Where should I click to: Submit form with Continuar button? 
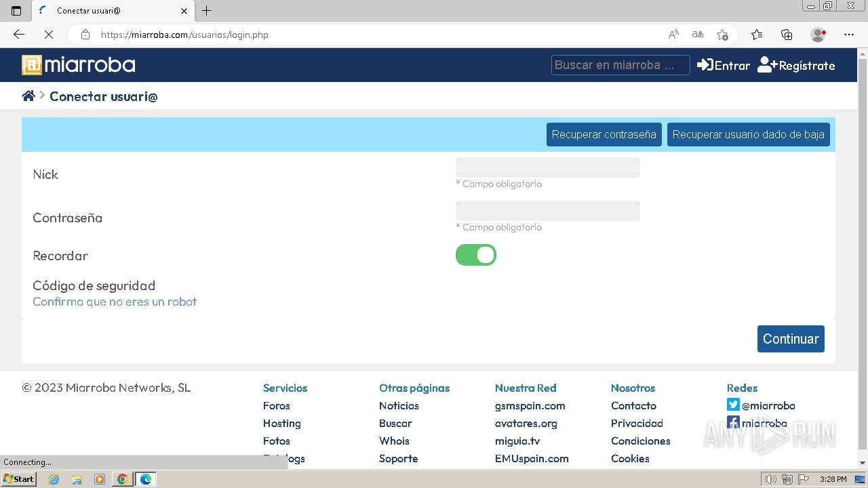tap(791, 339)
